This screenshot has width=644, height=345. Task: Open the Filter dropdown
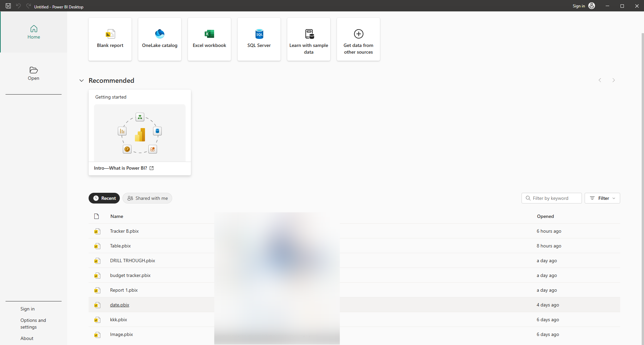click(602, 198)
